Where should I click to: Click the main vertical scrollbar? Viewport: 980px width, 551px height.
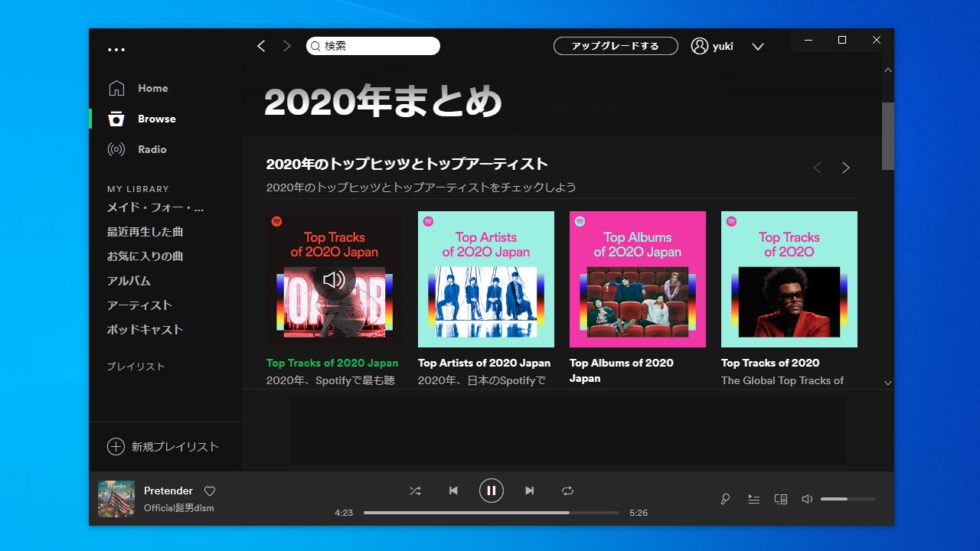[888, 136]
